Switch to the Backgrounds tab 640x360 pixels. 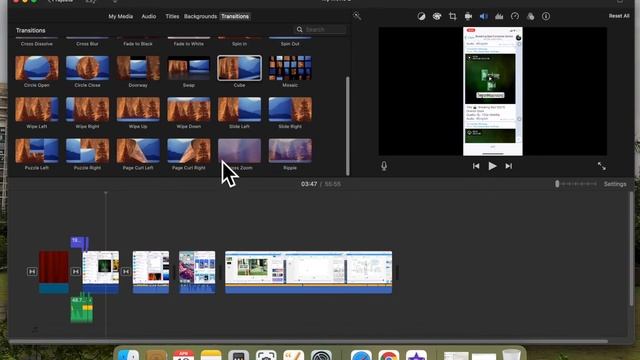click(200, 16)
